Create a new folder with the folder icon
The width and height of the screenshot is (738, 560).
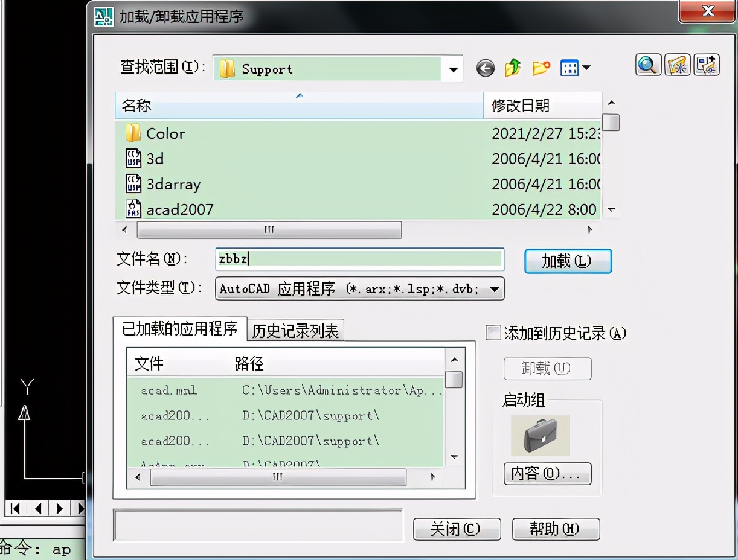pos(541,68)
